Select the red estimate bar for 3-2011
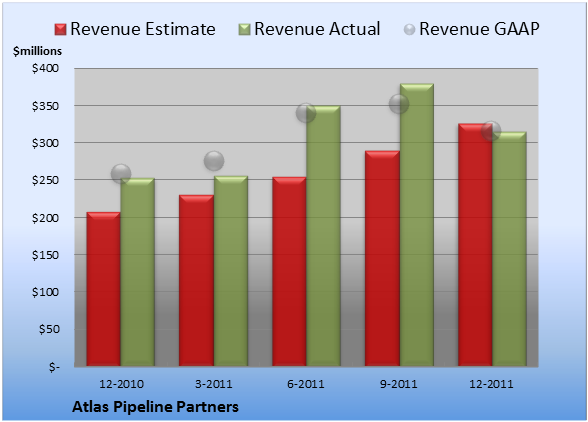 click(x=196, y=281)
